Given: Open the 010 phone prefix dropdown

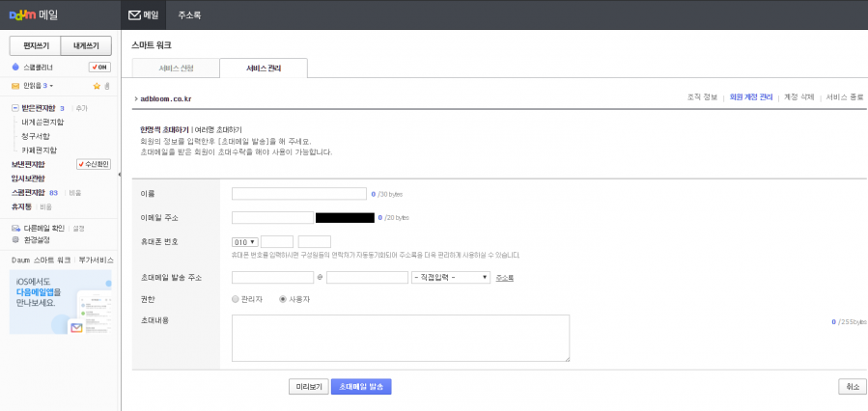Looking at the screenshot, I should pyautogui.click(x=245, y=241).
